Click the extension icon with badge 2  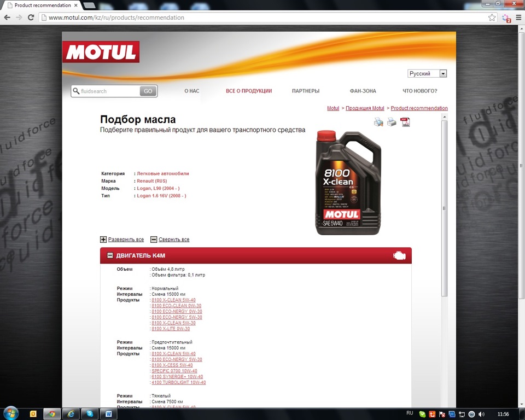click(506, 18)
